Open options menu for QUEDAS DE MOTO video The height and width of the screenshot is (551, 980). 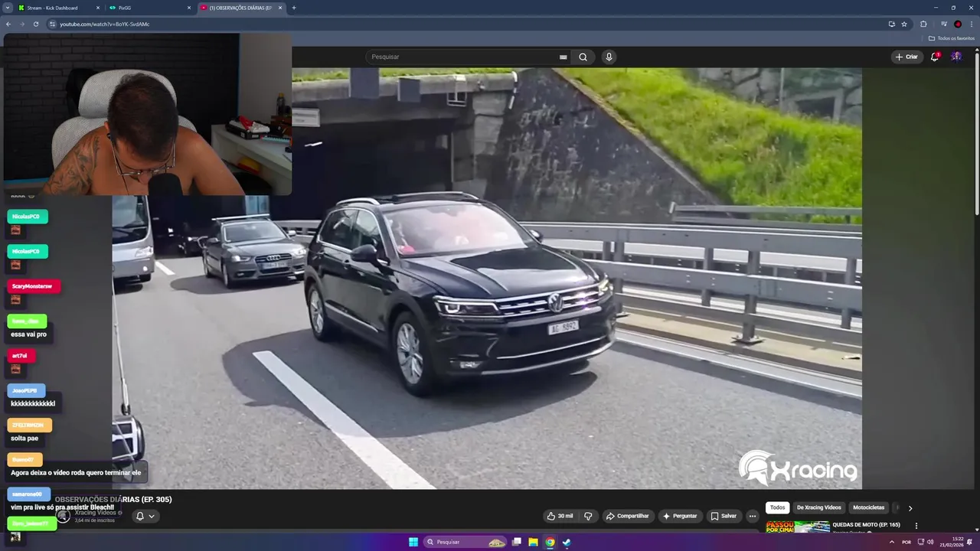click(916, 526)
